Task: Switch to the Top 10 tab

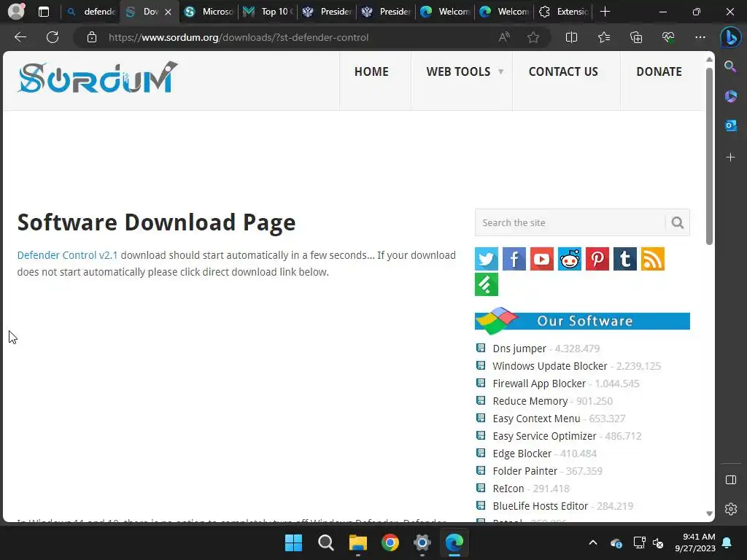Action: [268, 12]
